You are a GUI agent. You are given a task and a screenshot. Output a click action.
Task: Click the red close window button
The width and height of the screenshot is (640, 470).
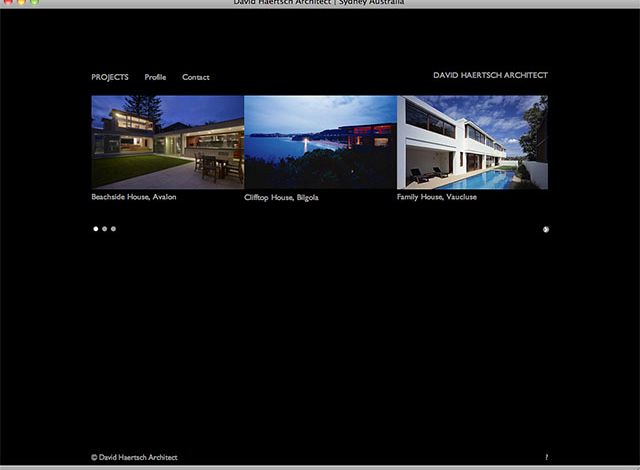[x=8, y=2]
